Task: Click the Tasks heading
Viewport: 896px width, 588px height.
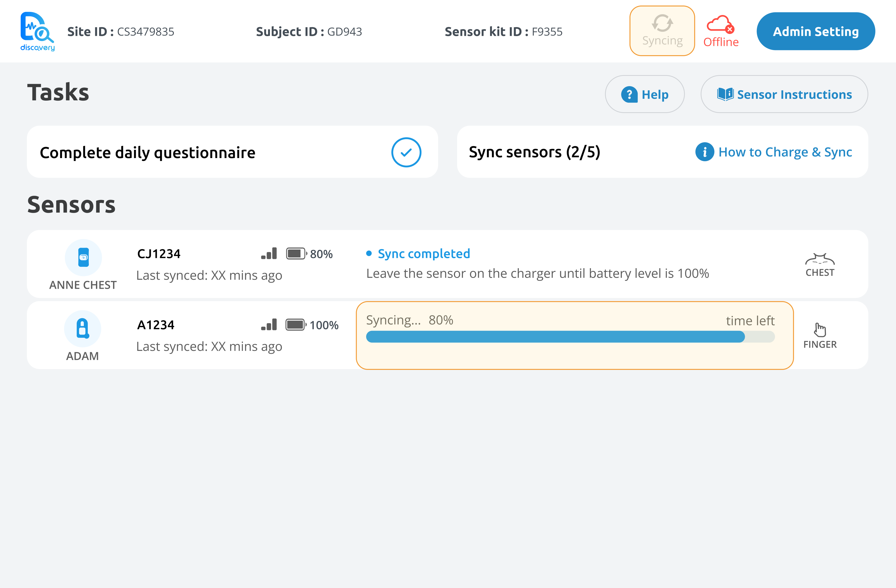Action: point(58,92)
